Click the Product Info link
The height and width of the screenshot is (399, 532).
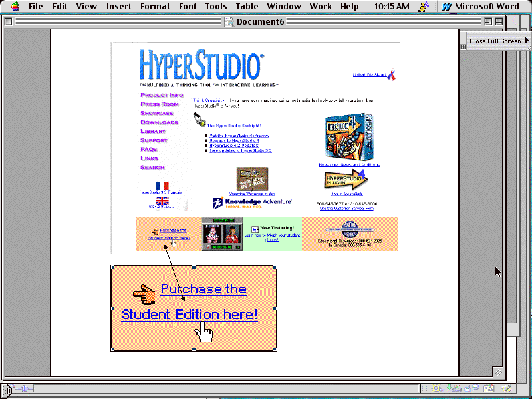(x=162, y=95)
